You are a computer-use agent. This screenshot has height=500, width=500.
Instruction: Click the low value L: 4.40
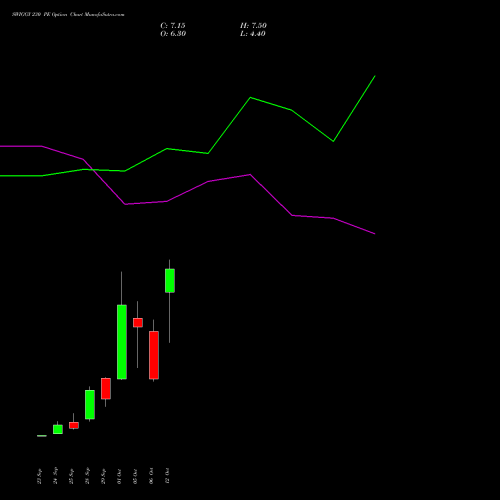[x=253, y=34]
